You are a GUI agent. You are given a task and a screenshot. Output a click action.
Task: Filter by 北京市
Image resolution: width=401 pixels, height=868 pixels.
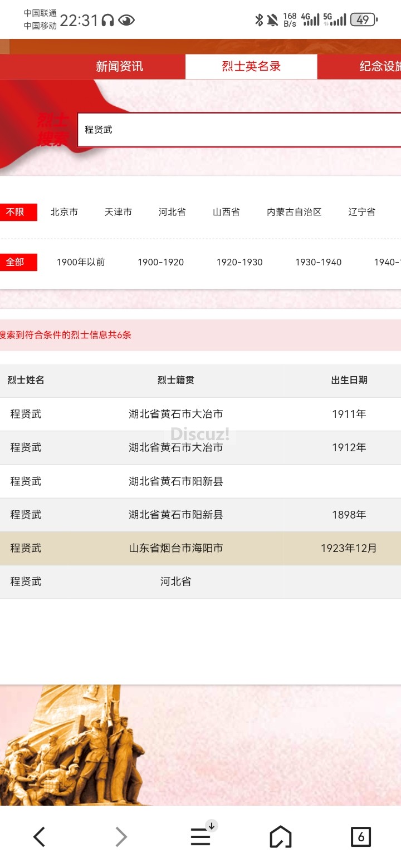64,212
